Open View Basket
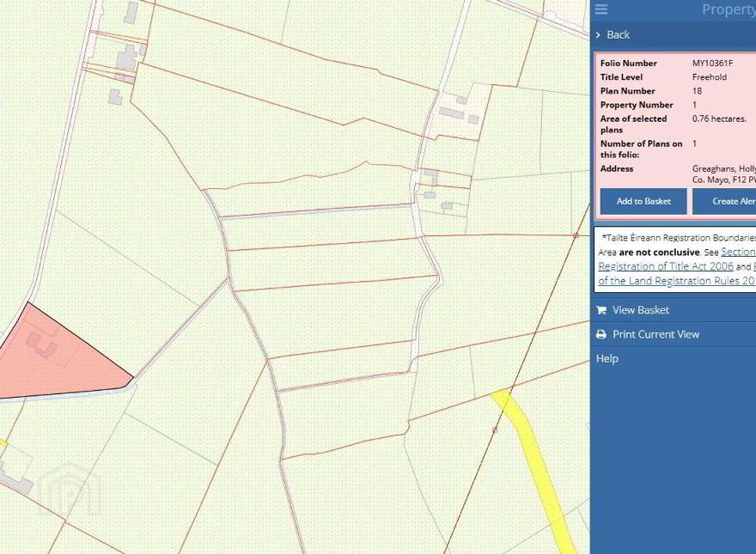This screenshot has width=756, height=554. tap(641, 310)
